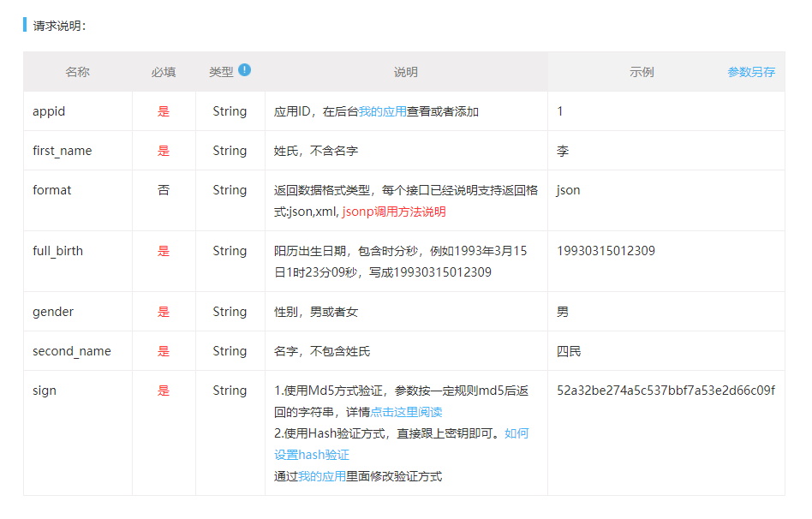The height and width of the screenshot is (519, 812).
Task: Click description 姓氏，不含名字
Action: pyautogui.click(x=316, y=151)
